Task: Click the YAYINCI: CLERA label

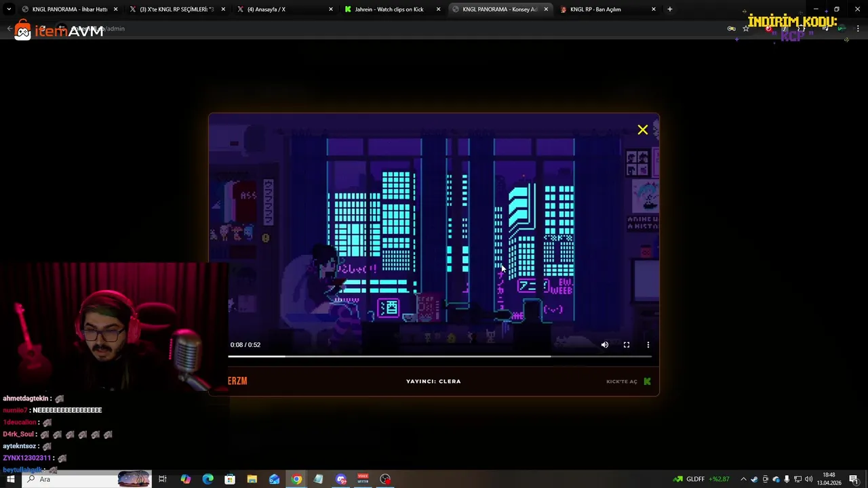Action: [433, 382]
